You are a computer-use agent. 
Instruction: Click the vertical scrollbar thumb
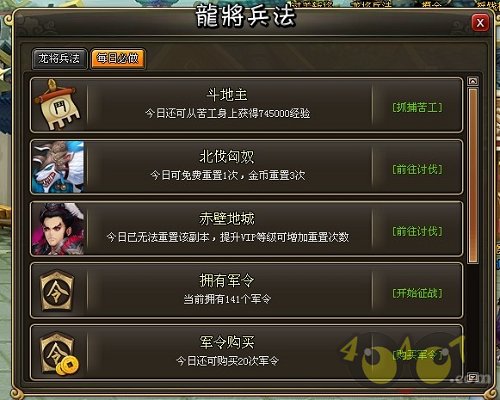coord(473,175)
